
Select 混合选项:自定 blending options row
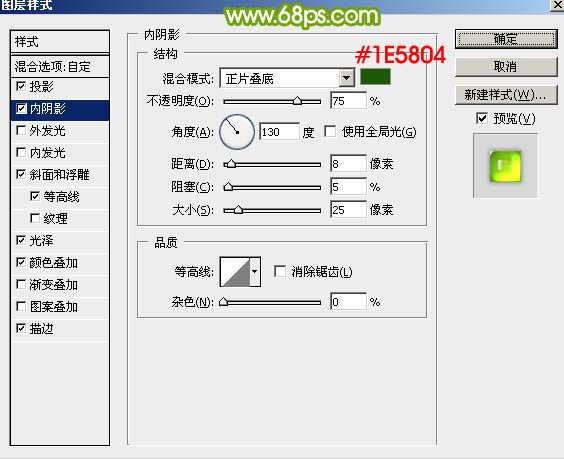(60, 67)
